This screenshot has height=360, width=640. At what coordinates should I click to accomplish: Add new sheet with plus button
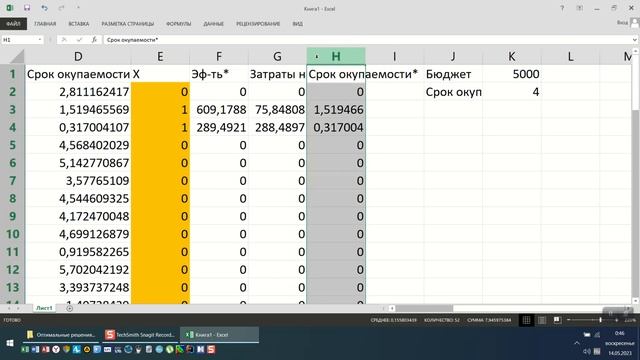tap(69, 308)
